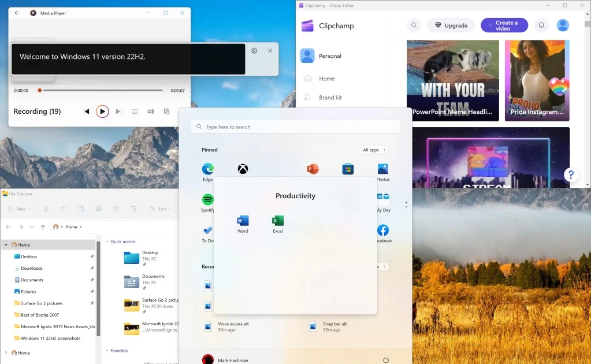591x364 pixels.
Task: Select Home in the Clipchamp sidebar
Action: [x=327, y=78]
